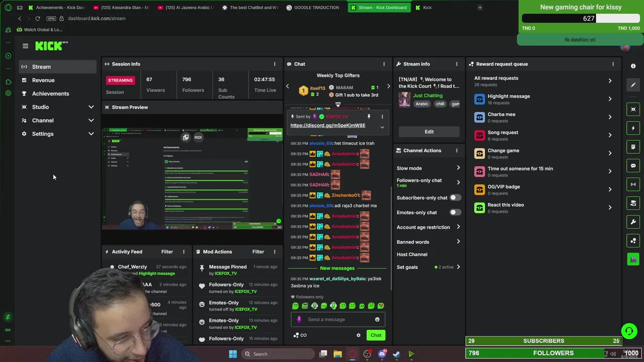This screenshot has width=644, height=362.
Task: Open Chat panel options menu
Action: tap(384, 64)
